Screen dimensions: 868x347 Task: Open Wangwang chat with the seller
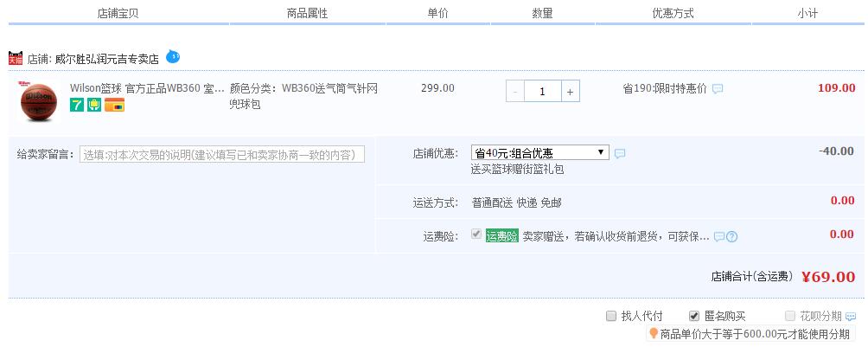tap(173, 56)
